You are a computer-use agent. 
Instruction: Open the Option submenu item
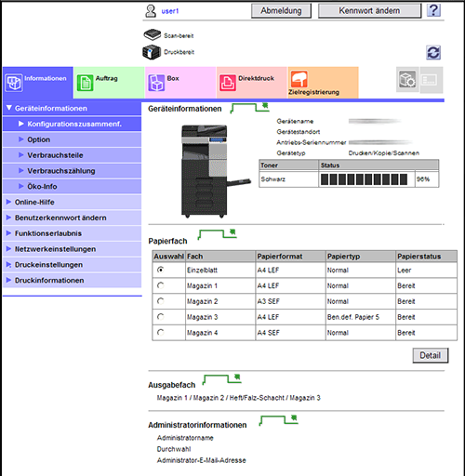pyautogui.click(x=72, y=139)
